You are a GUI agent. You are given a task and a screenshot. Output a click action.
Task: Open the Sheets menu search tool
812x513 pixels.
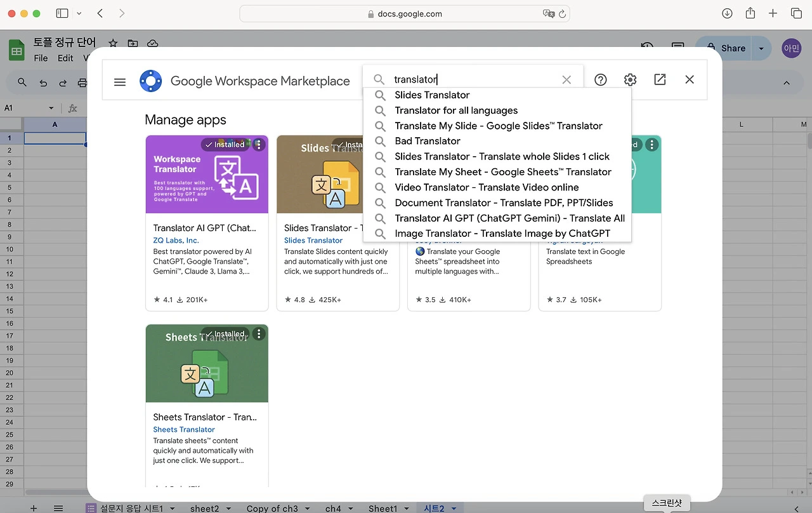22,83
